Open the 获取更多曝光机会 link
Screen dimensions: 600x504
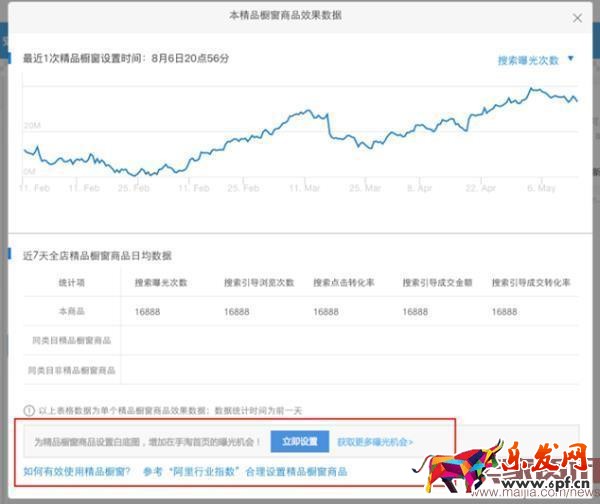375,441
